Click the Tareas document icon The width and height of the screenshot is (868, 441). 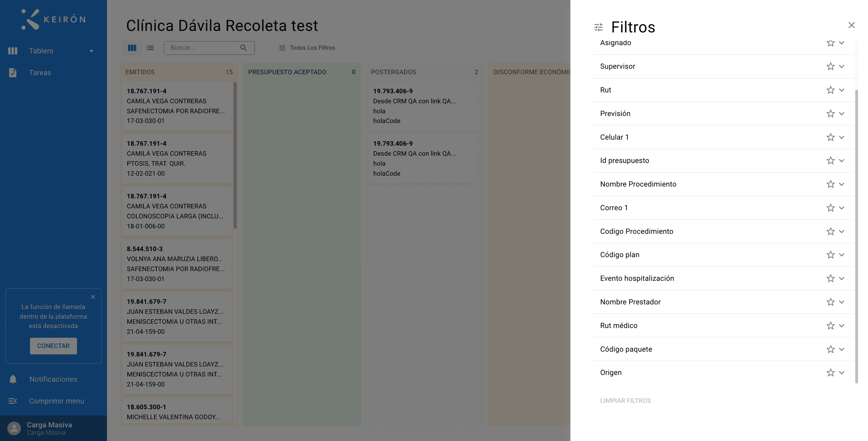12,73
